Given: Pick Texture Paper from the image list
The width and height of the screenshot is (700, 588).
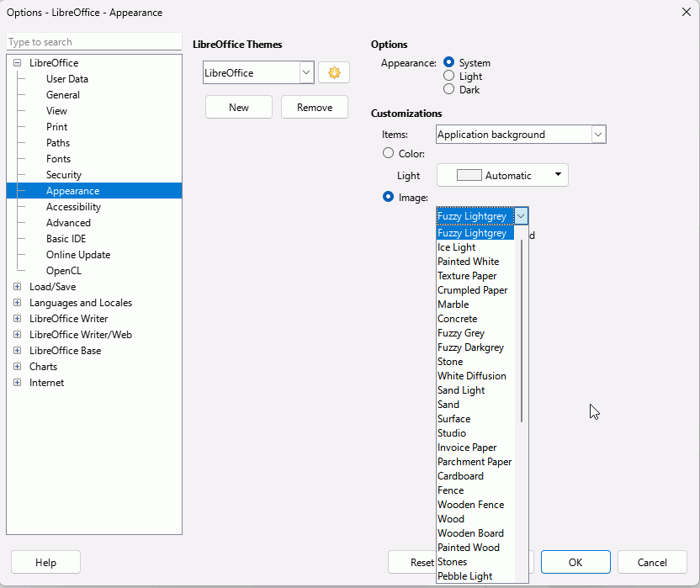Looking at the screenshot, I should [x=475, y=276].
